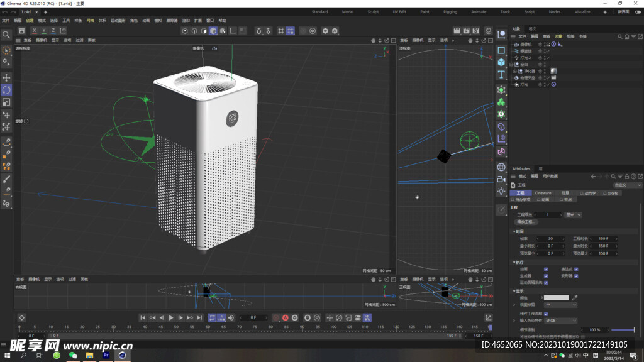Select the Scale tool in left toolbar
Screen dimensions: 644x362
coord(6,102)
